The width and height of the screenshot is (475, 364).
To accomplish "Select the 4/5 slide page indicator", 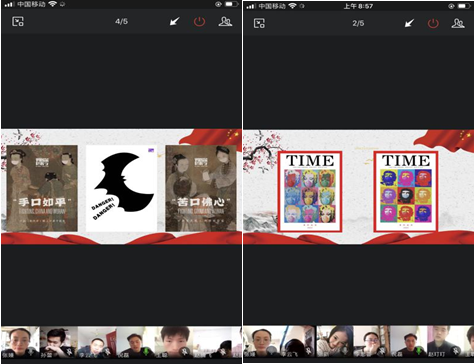I will tap(121, 22).
